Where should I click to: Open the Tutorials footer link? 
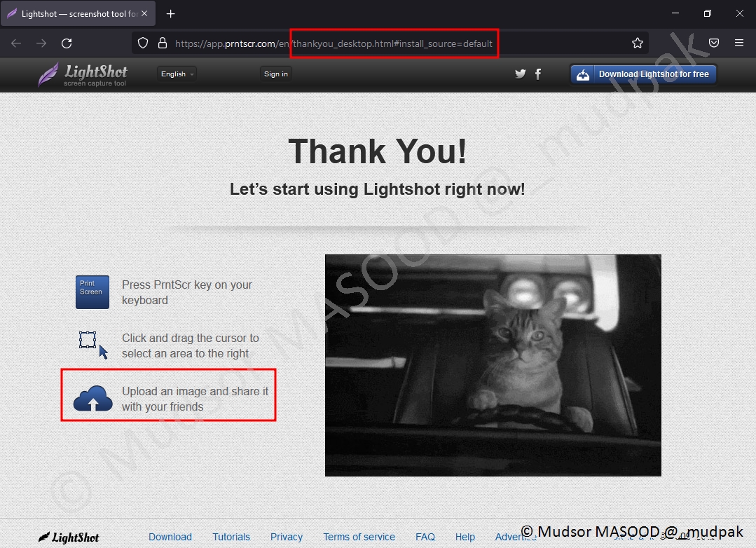tap(231, 537)
